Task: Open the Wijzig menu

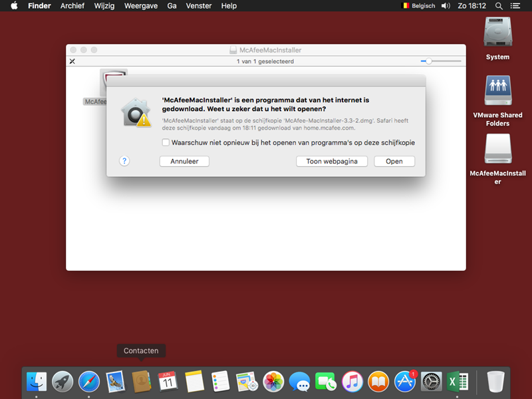Action: pyautogui.click(x=104, y=6)
